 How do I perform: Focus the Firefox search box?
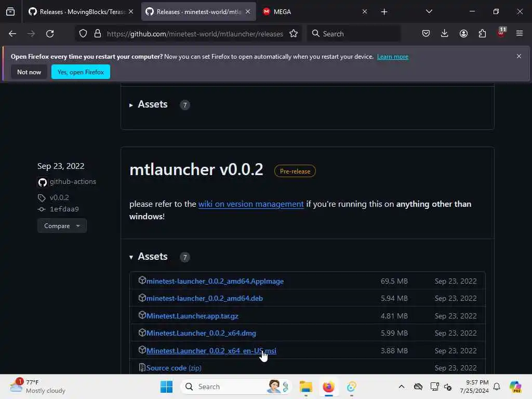tap(353, 34)
